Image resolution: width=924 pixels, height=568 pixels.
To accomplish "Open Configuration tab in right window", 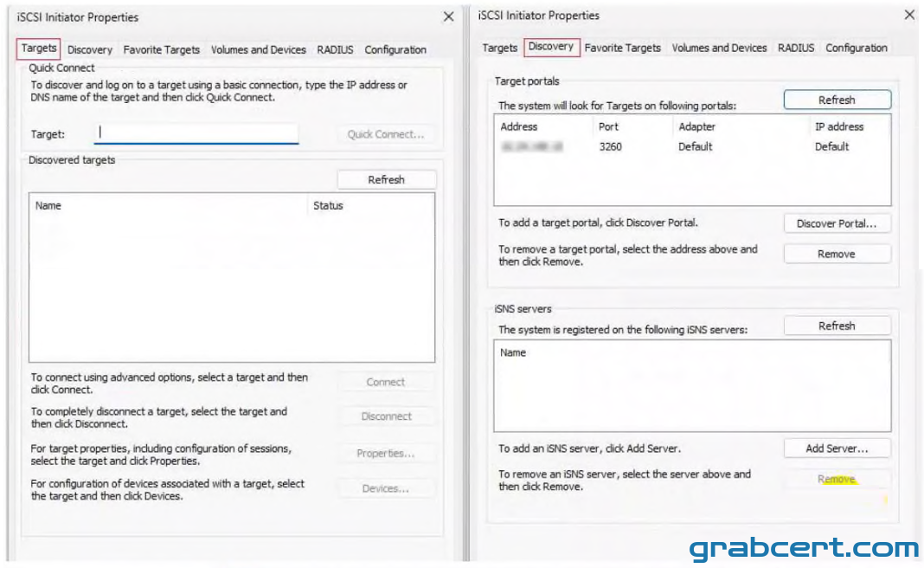I will click(856, 48).
